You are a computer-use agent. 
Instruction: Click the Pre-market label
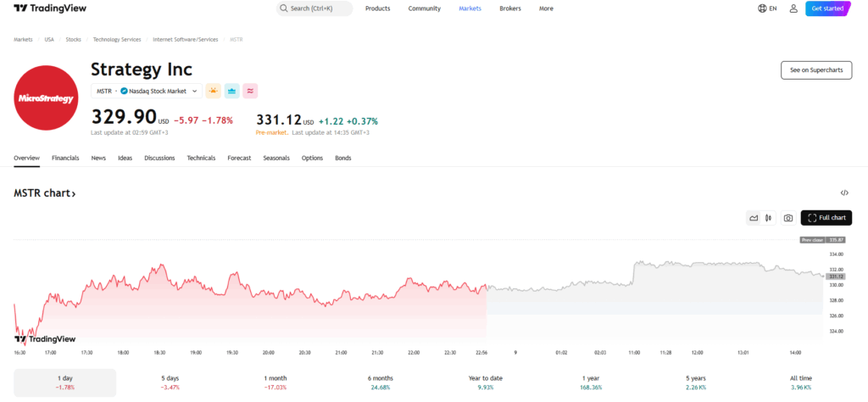coord(272,133)
